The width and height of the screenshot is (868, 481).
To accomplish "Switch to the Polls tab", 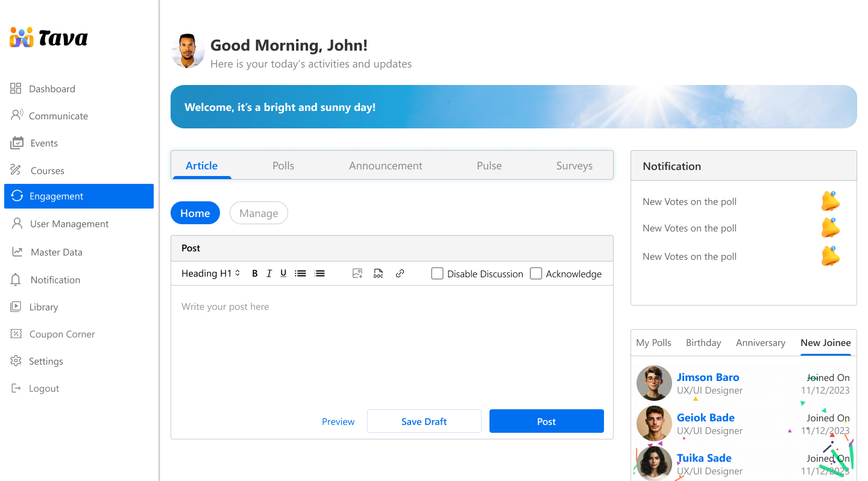I will 283,166.
